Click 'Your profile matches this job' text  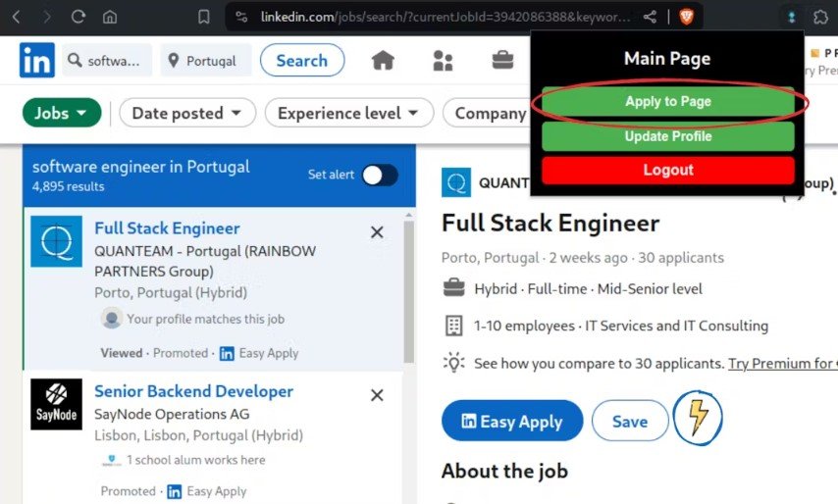tap(206, 319)
